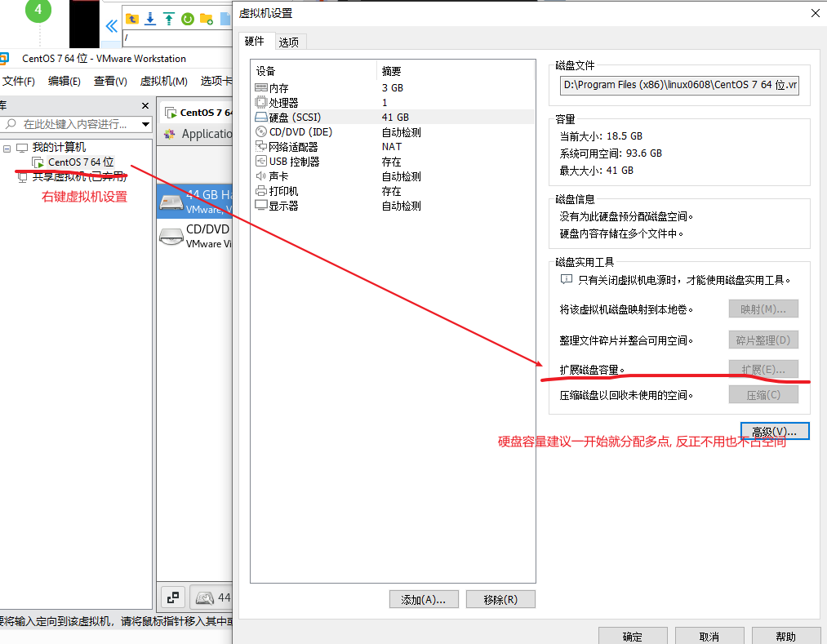
Task: Click the 高级(V)... button
Action: pos(774,432)
